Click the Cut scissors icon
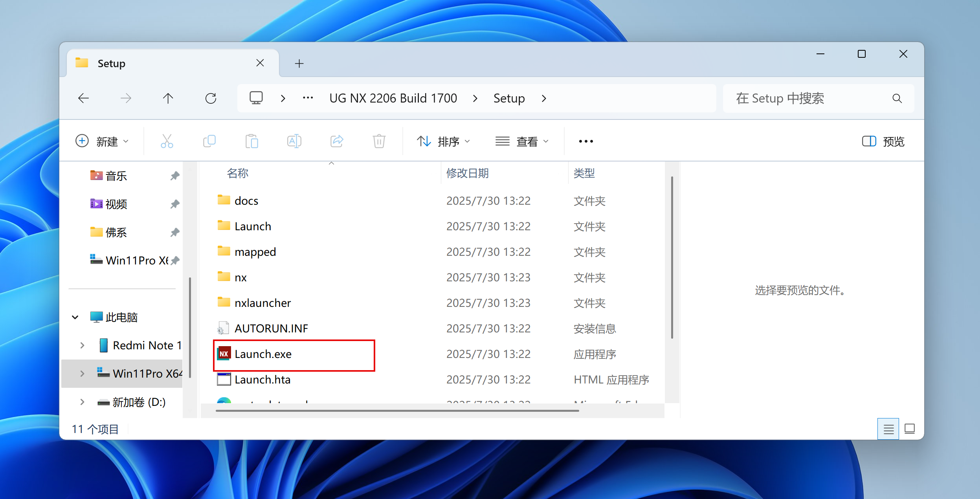 point(167,141)
